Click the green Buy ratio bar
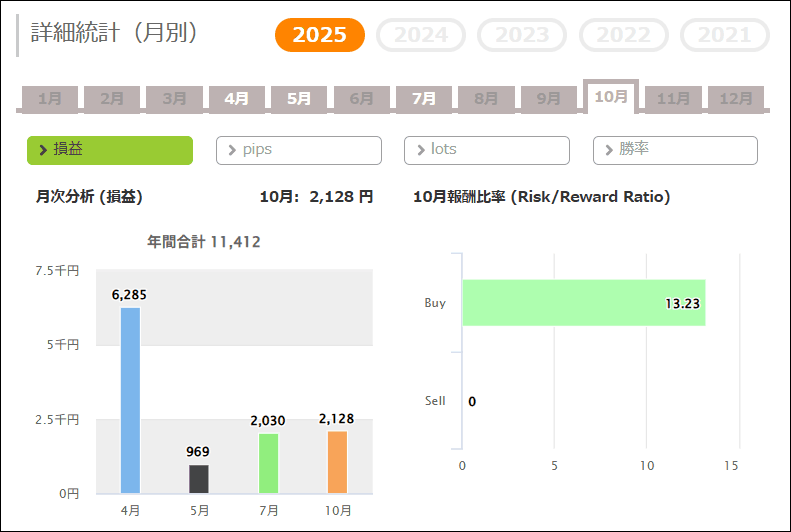The width and height of the screenshot is (791, 532). tap(583, 303)
